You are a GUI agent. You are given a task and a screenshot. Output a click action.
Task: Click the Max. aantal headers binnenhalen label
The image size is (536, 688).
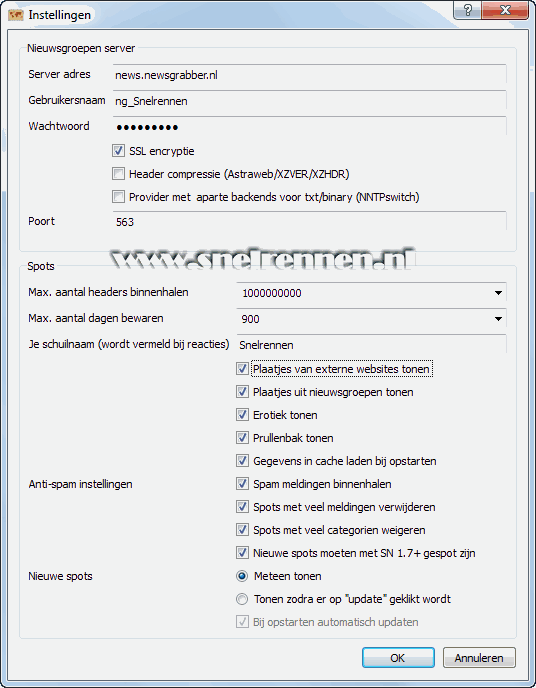(108, 292)
